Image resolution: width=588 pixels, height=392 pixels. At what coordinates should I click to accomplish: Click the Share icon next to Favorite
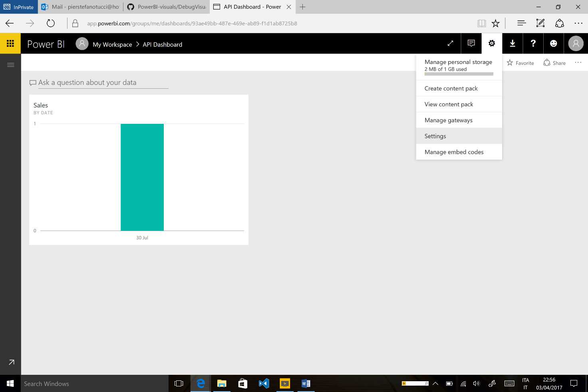coord(554,62)
